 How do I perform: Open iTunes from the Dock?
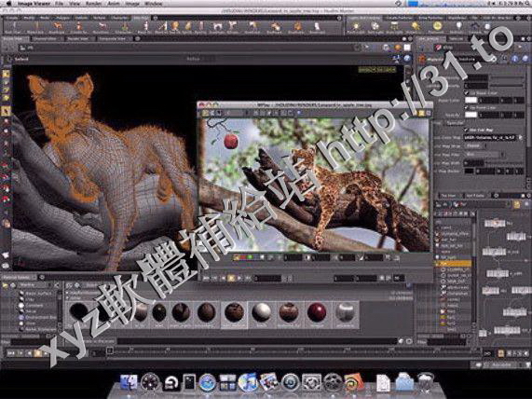coord(248,382)
